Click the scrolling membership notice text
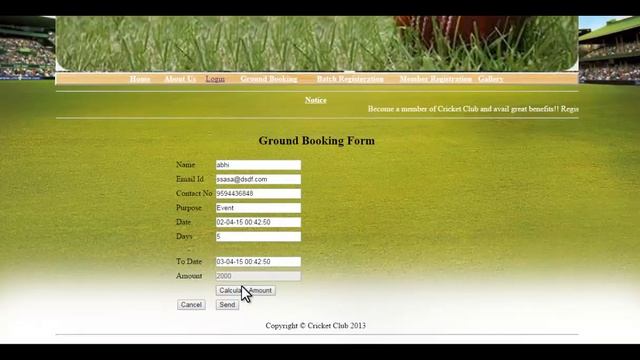640x360 pixels. coord(473,109)
